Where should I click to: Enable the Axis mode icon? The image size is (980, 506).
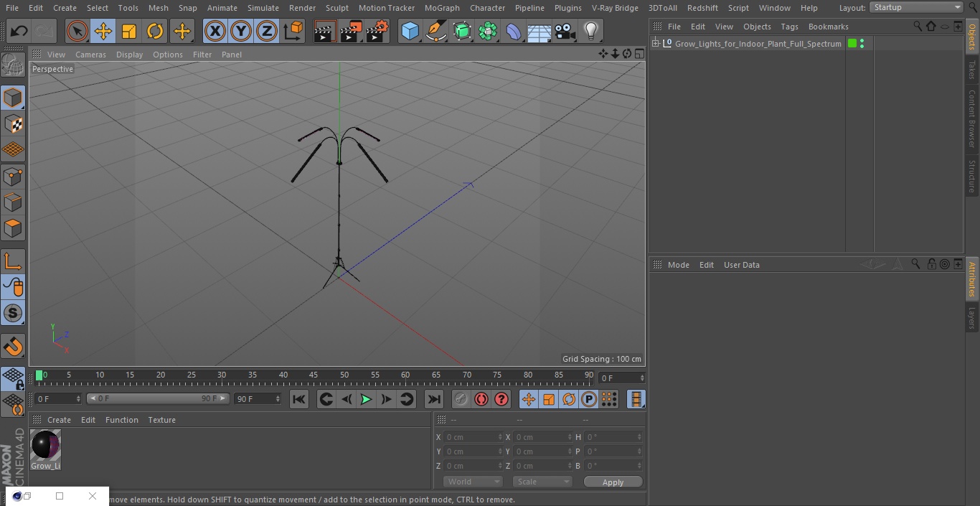[x=13, y=261]
